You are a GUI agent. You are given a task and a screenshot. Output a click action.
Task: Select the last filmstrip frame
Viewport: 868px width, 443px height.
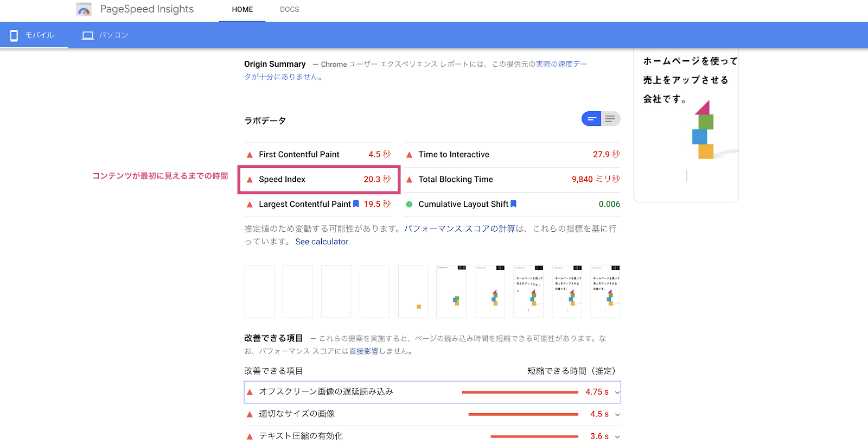(x=605, y=292)
